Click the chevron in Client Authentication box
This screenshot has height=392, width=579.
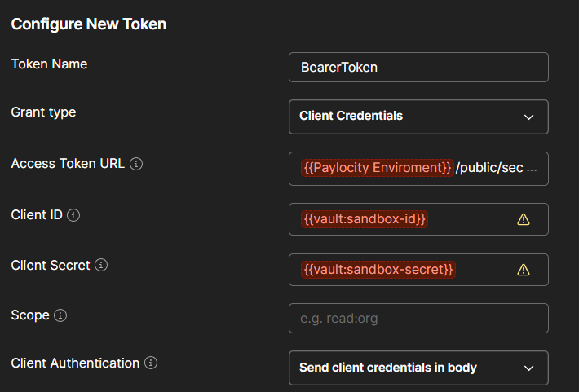coord(528,368)
